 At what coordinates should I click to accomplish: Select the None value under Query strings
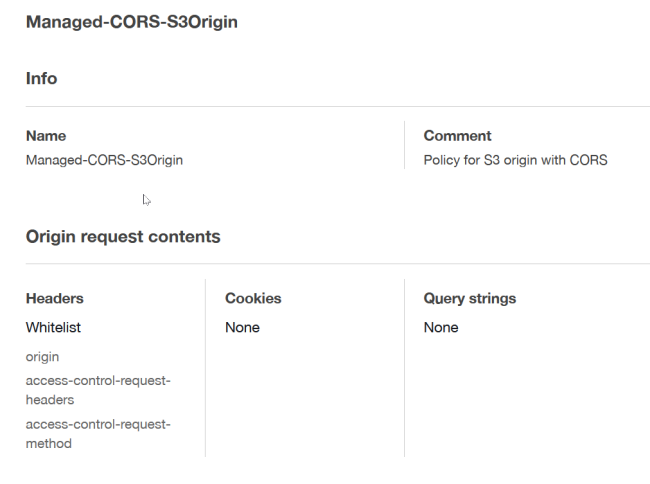[441, 327]
